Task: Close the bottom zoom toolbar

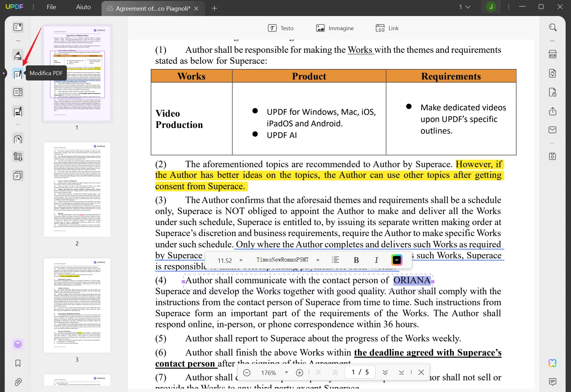Action: 421,372
